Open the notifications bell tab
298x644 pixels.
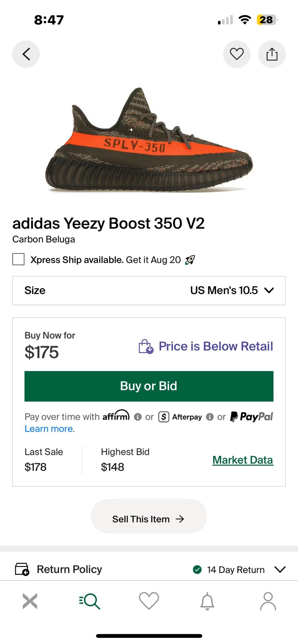(207, 601)
